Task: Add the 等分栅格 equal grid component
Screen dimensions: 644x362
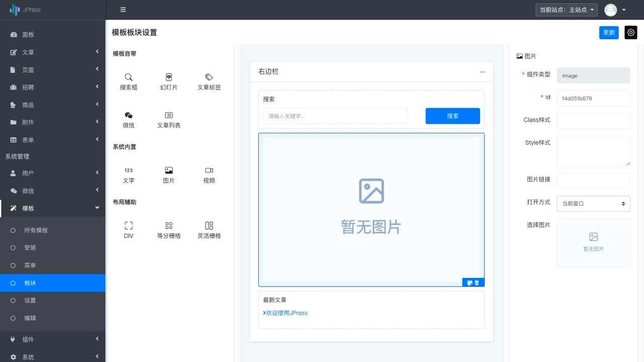Action: point(169,229)
